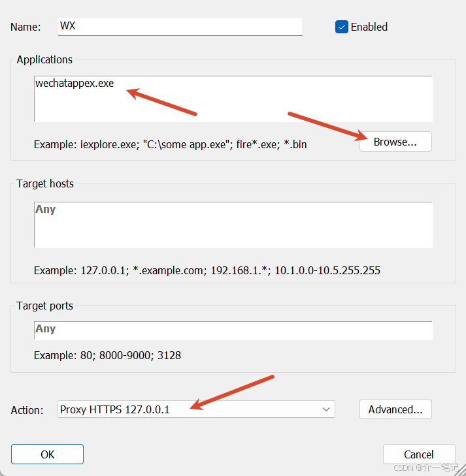This screenshot has height=476, width=466.
Task: Click the Target ports group label
Action: pyautogui.click(x=44, y=306)
